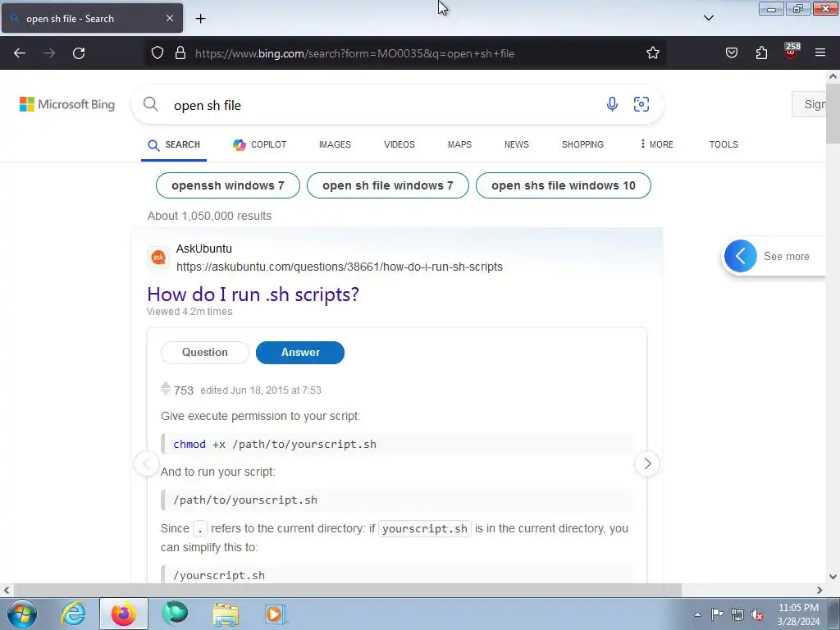Open the Firefox extensions puzzle icon

click(x=761, y=53)
